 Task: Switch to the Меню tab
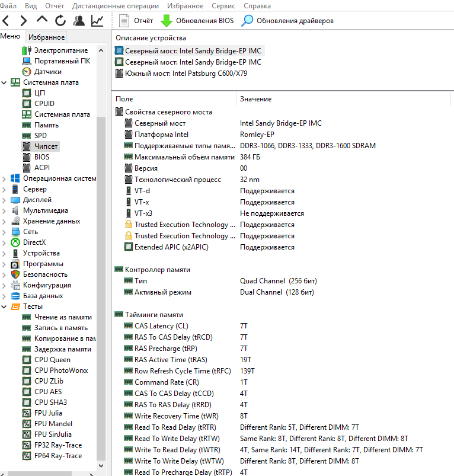pyautogui.click(x=10, y=36)
